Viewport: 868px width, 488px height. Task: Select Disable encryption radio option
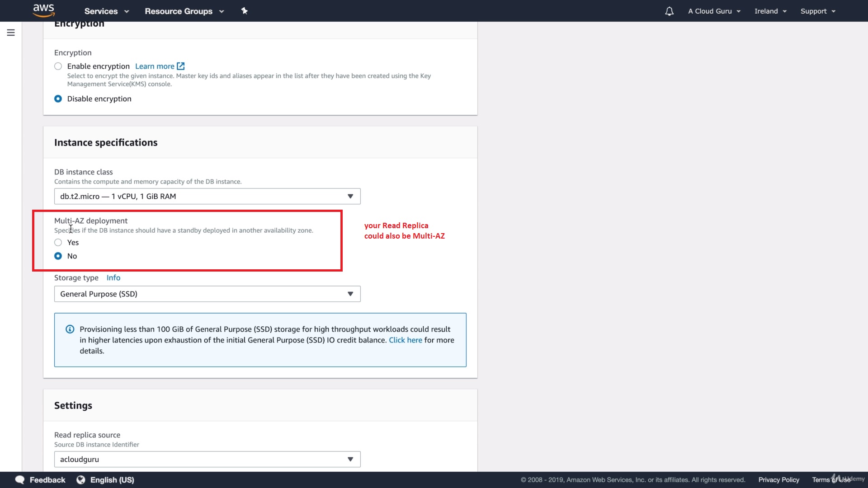point(58,99)
